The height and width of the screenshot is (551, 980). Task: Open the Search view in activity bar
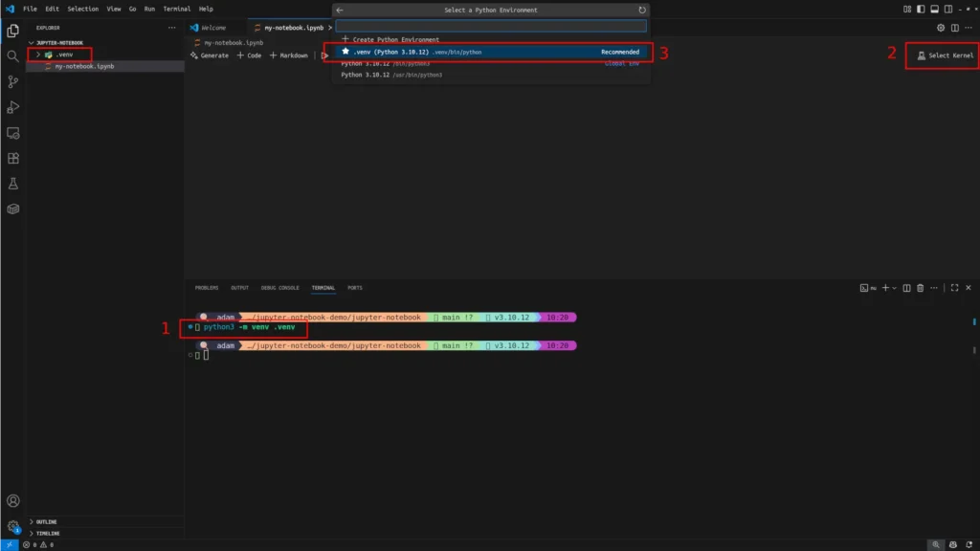pyautogui.click(x=13, y=56)
